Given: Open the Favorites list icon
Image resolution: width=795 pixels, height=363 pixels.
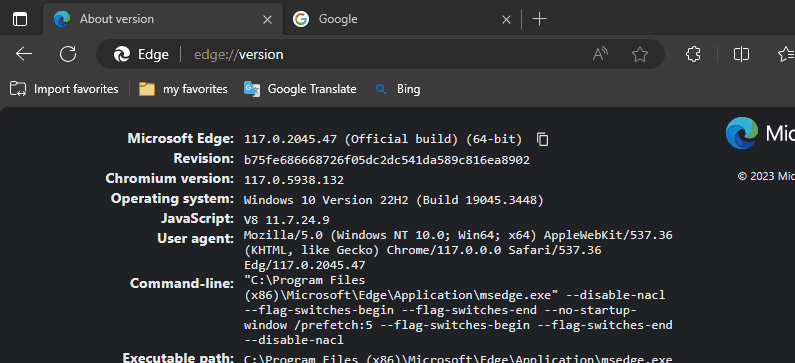Looking at the screenshot, I should coord(787,54).
